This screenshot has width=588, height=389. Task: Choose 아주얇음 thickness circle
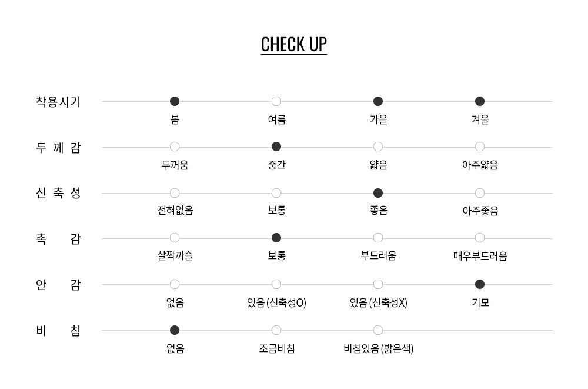point(480,147)
